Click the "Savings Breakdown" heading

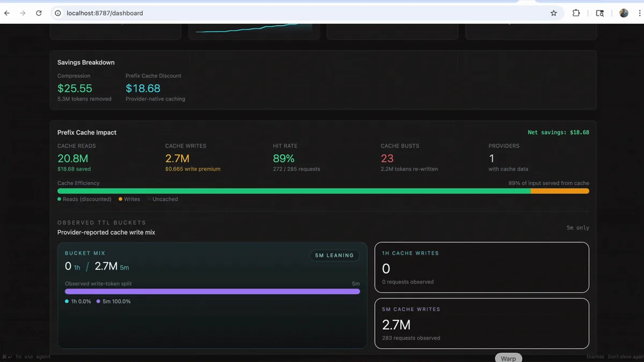pos(86,62)
